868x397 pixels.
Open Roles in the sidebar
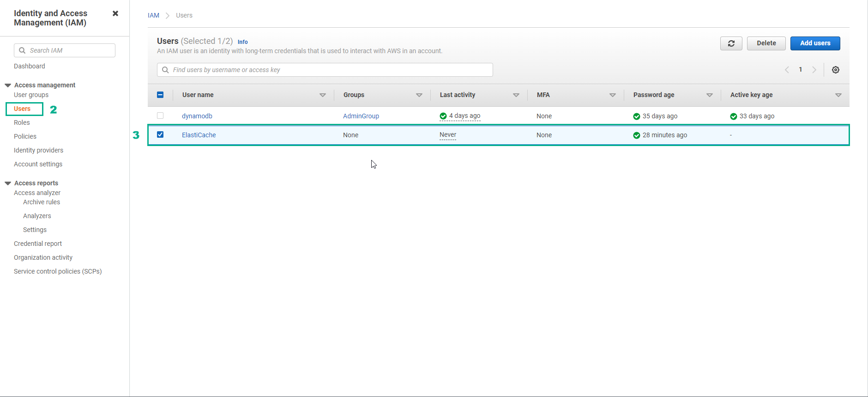[22, 122]
